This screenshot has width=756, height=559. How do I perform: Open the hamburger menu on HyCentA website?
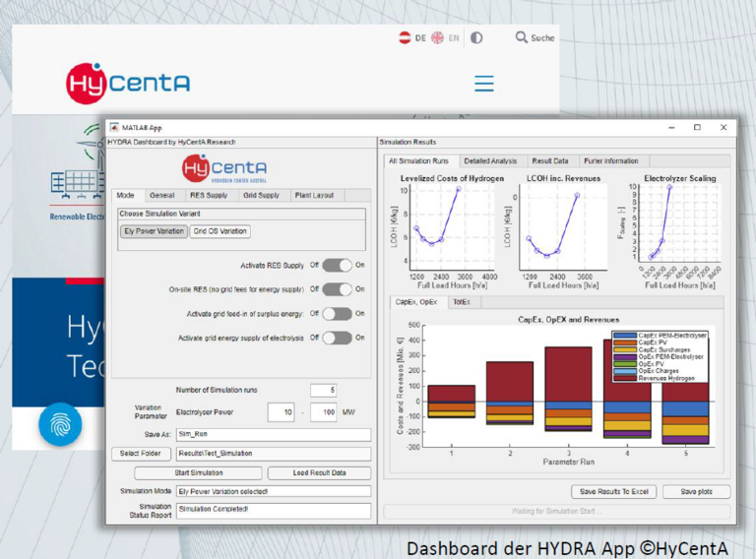pos(483,84)
